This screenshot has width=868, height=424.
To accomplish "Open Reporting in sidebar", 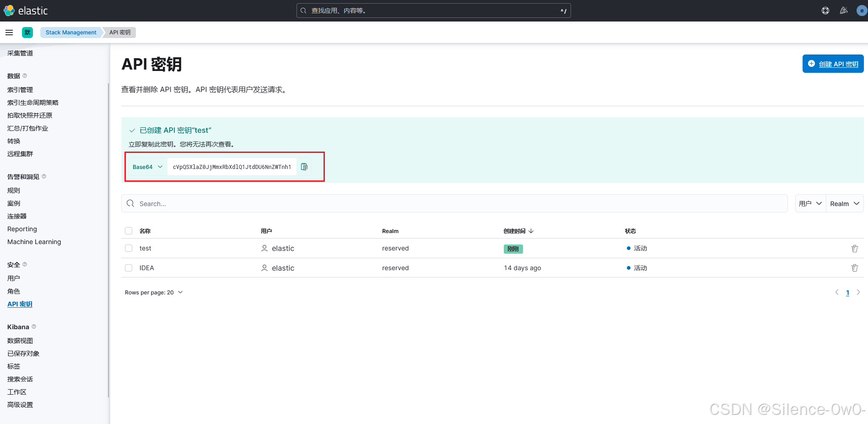I will point(22,229).
